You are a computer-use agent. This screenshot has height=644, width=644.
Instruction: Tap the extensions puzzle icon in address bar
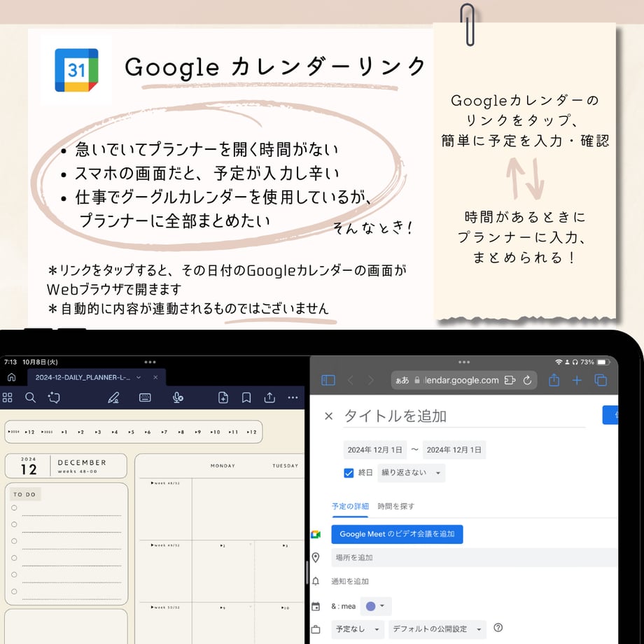coord(510,380)
